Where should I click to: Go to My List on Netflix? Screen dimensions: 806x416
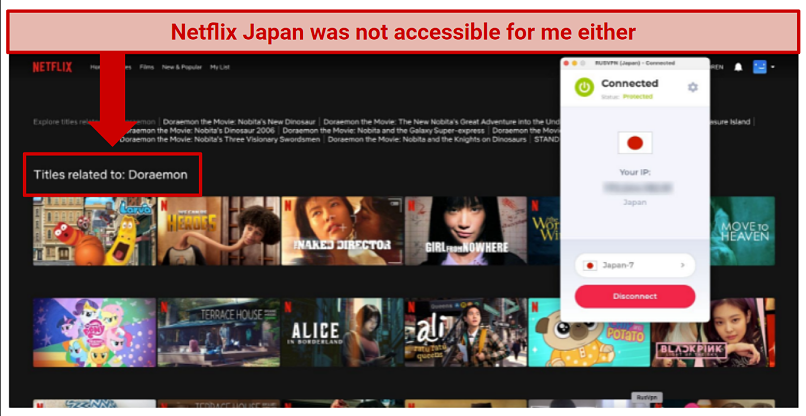click(219, 67)
